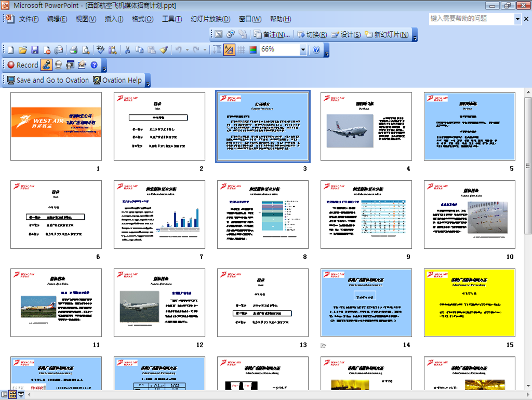Click the help question input box
The image size is (532, 400).
click(x=471, y=19)
